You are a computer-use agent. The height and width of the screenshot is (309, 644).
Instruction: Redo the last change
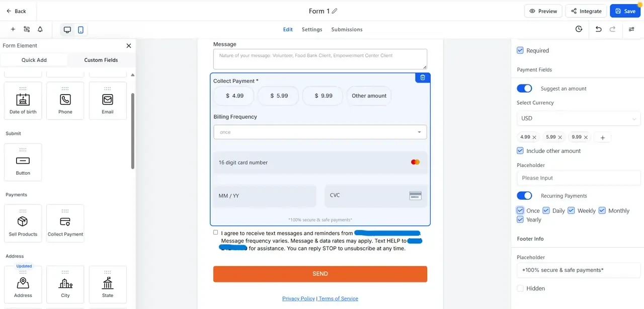(x=612, y=29)
